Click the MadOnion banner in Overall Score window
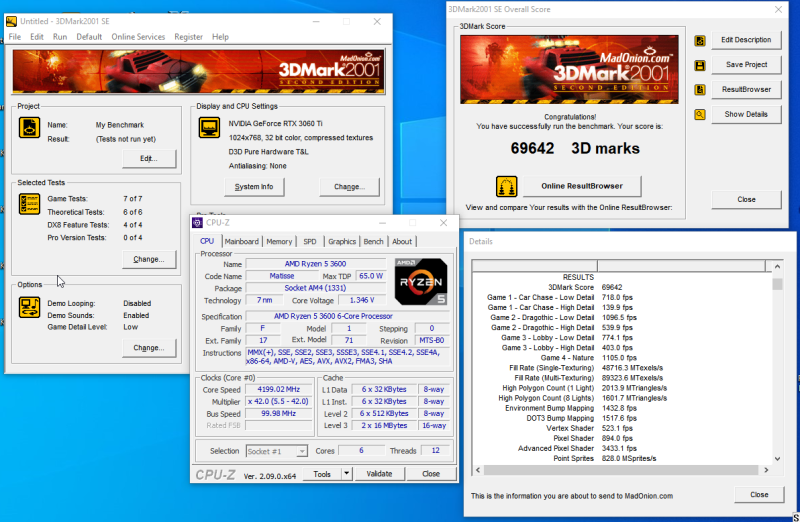Image resolution: width=800 pixels, height=522 pixels. [569, 69]
